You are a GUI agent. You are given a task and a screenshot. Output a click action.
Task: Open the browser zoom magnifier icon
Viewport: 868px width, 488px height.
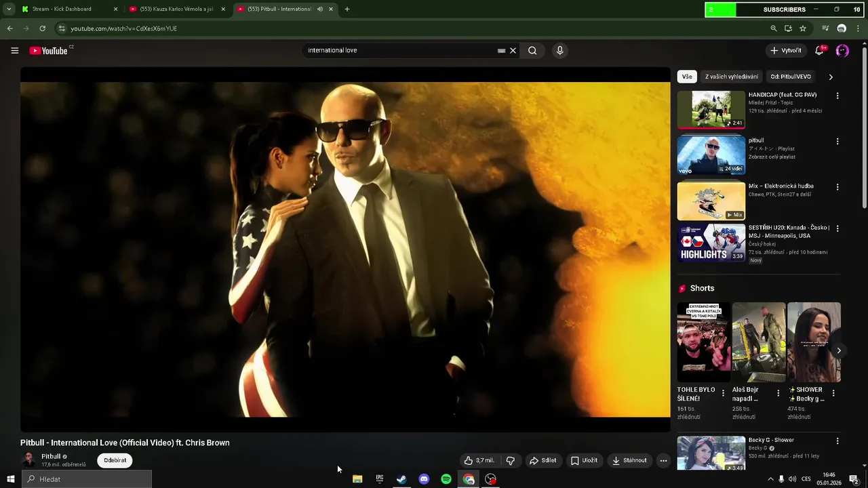tap(774, 28)
